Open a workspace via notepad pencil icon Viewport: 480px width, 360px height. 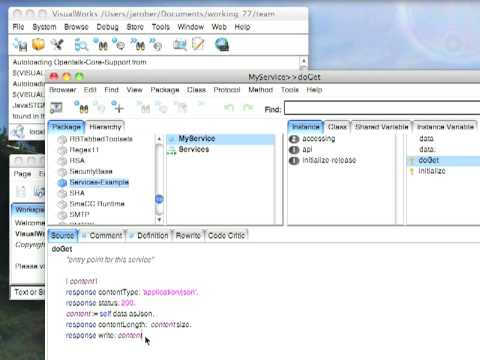coord(198,44)
